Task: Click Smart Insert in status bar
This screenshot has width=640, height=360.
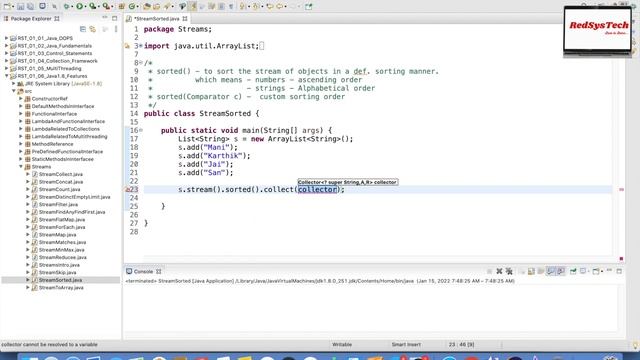Action: [x=406, y=344]
